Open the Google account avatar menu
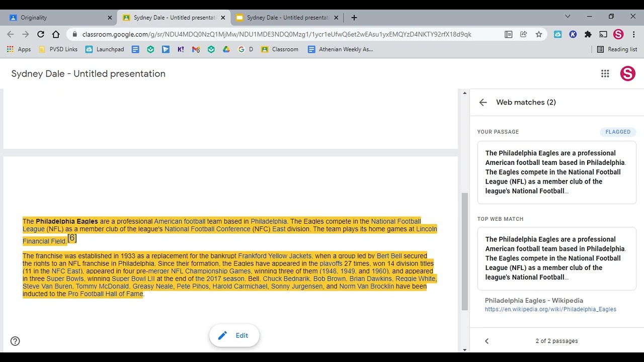This screenshot has height=362, width=644. (x=627, y=74)
